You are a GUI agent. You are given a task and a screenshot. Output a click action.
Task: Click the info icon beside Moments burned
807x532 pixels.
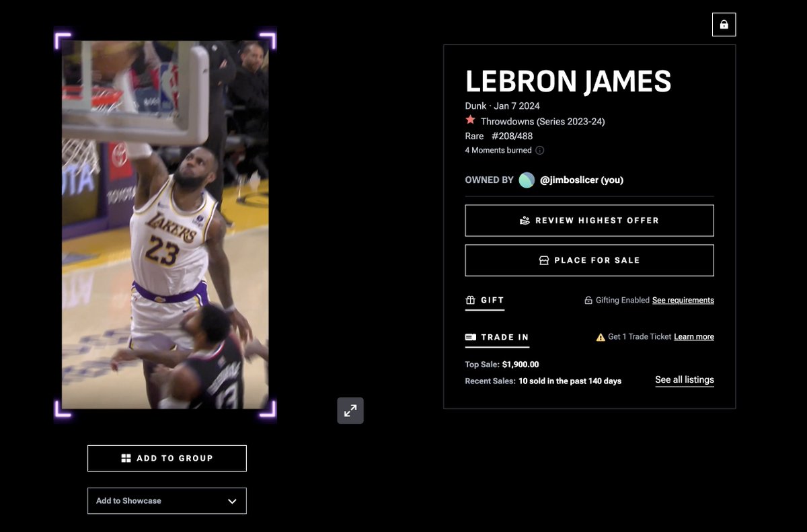pyautogui.click(x=539, y=151)
